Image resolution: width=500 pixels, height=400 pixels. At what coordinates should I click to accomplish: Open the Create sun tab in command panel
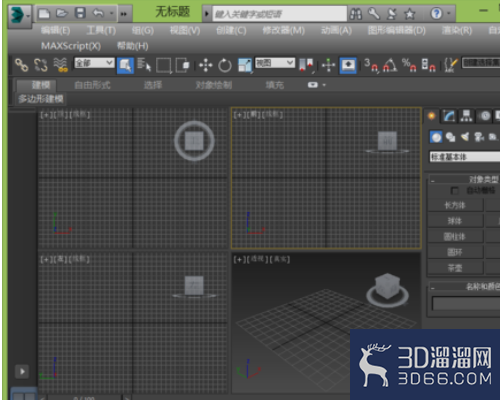click(432, 116)
